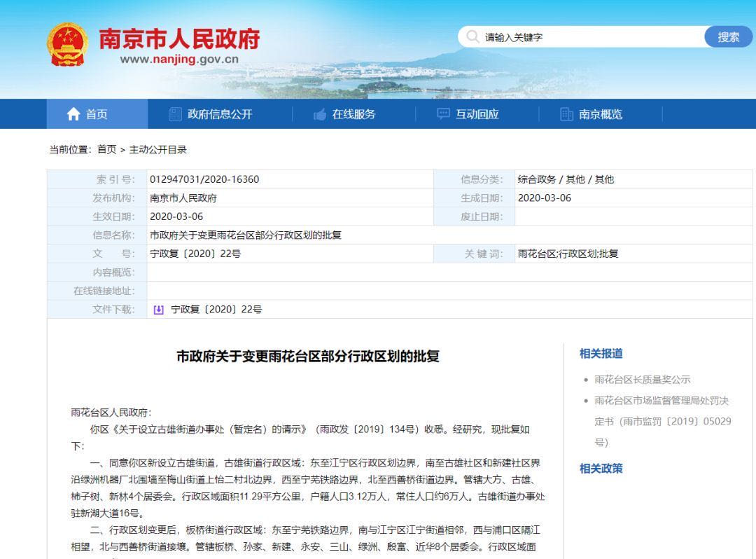
Task: Click the 生成日期 value 2020-03-06
Action: [x=545, y=198]
